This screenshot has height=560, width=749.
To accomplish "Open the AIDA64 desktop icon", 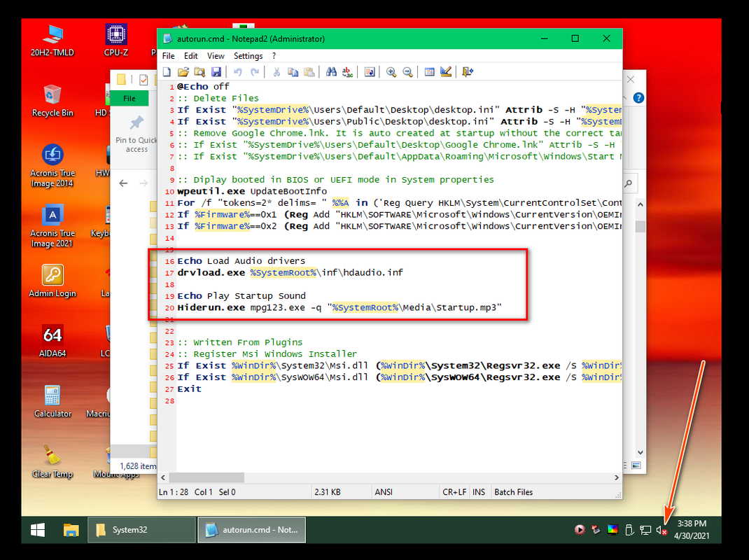I will (x=52, y=341).
